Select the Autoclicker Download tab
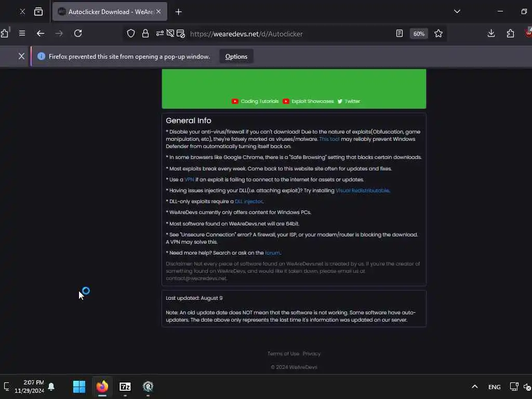This screenshot has width=532, height=399. click(110, 11)
